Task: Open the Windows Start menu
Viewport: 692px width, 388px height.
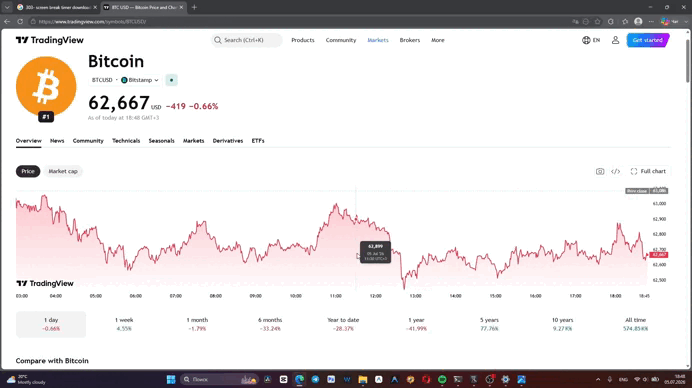Action: tap(171, 379)
